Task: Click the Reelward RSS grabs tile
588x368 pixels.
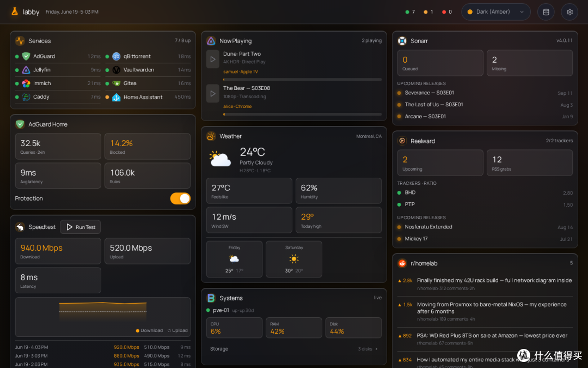Action: [x=530, y=162]
